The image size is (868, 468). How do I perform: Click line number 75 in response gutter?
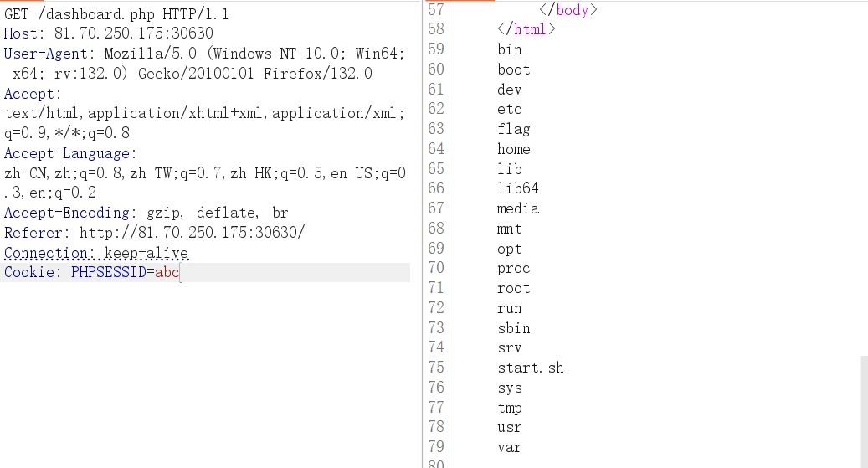point(435,368)
